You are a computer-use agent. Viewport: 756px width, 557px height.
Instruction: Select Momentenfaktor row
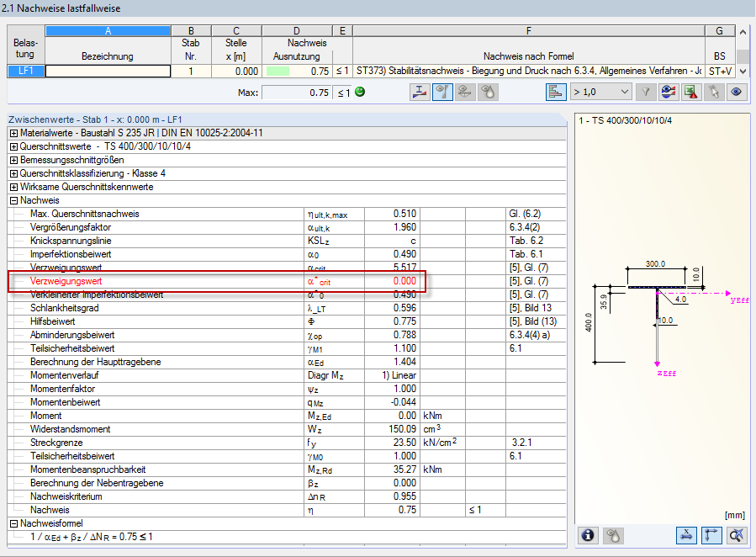pos(287,390)
